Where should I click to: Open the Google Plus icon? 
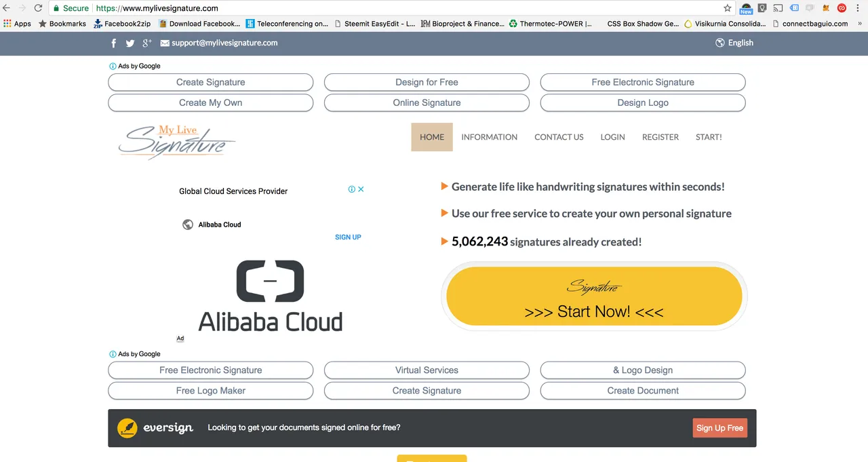point(147,43)
